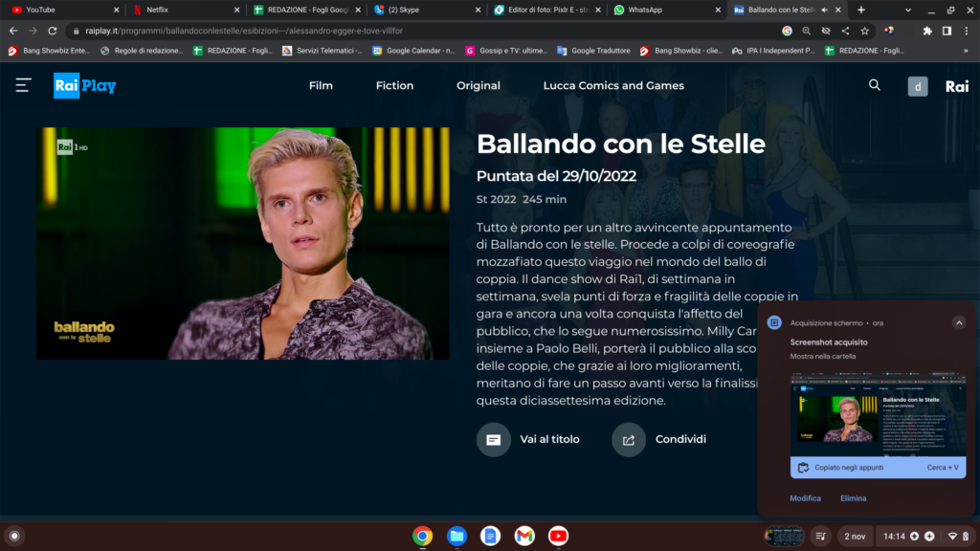The height and width of the screenshot is (551, 980).
Task: Click the Ballando con le Stelle video thumbnail
Action: pos(242,243)
